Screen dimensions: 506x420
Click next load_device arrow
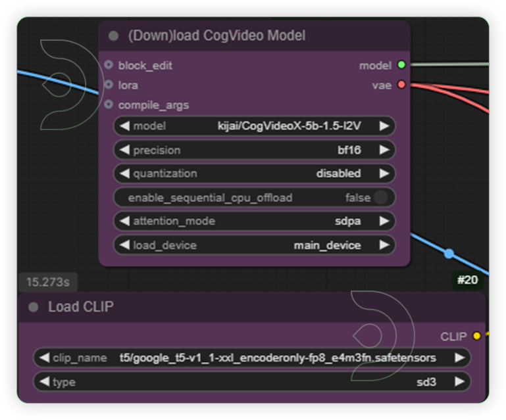(x=384, y=245)
